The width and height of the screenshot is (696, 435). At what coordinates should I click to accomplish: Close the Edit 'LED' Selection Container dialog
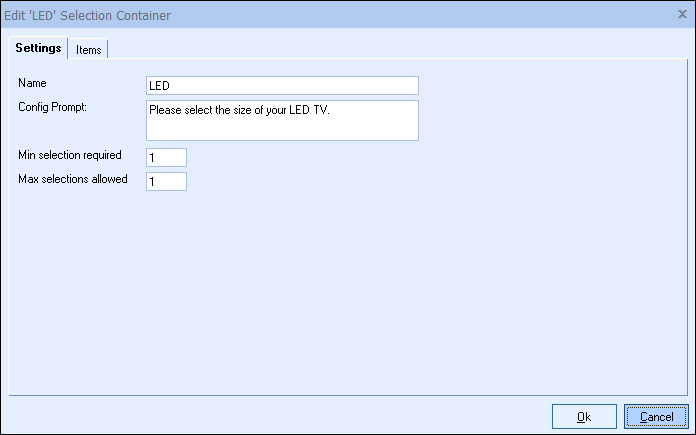[x=682, y=15]
